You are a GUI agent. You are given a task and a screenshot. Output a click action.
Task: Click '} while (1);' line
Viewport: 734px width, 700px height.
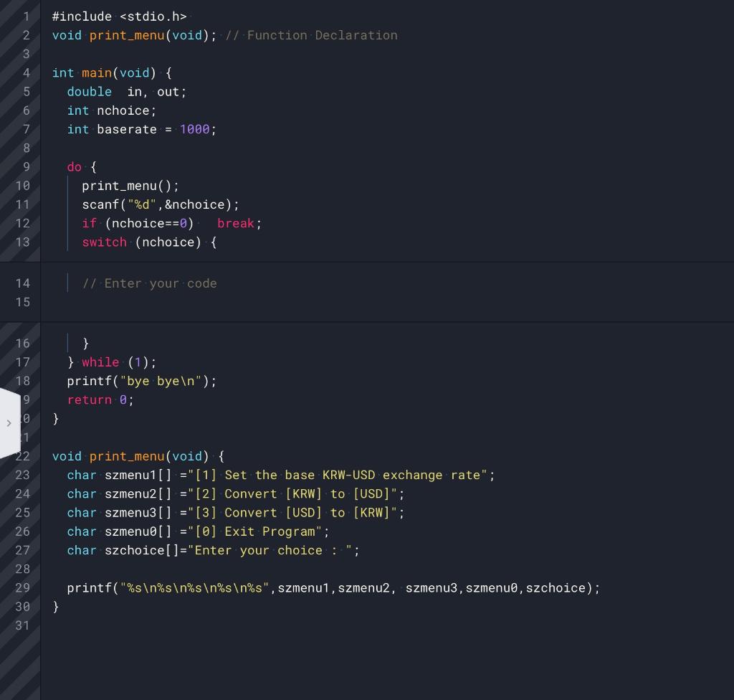click(111, 362)
